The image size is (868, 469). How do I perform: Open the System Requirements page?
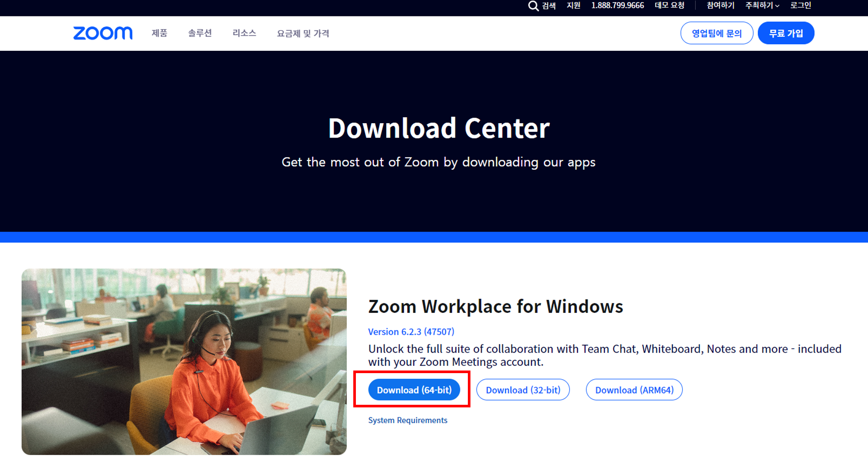click(408, 420)
